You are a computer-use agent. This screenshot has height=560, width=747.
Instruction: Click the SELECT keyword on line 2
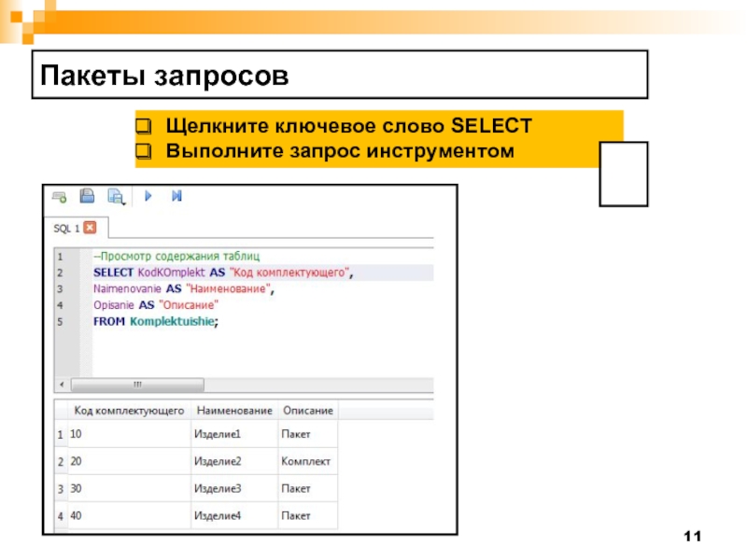tap(113, 273)
